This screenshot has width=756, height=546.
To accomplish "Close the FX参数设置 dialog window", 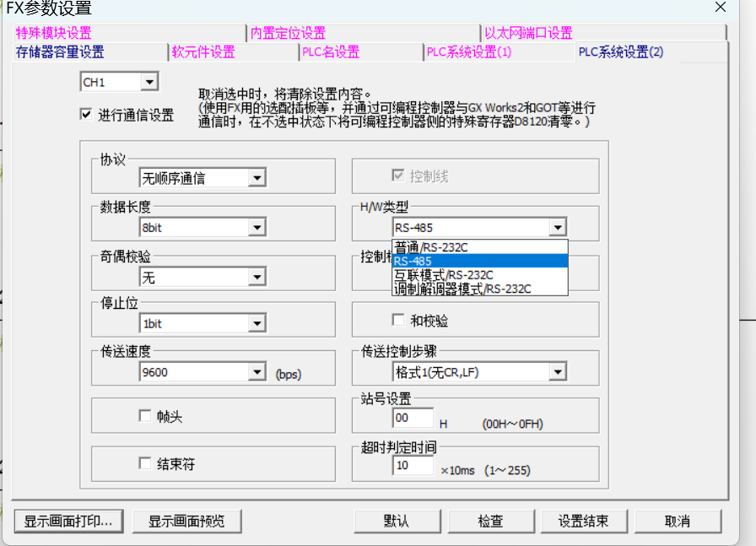I will pos(720,8).
